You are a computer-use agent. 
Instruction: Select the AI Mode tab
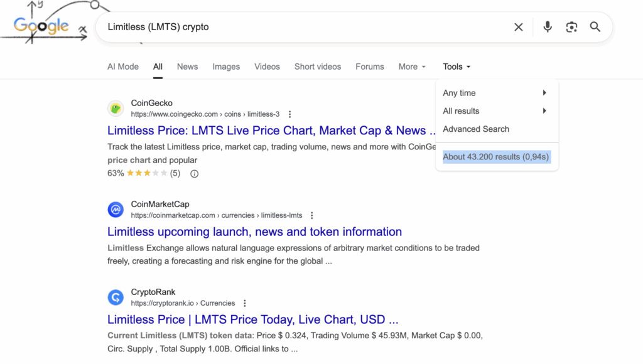[x=123, y=67]
